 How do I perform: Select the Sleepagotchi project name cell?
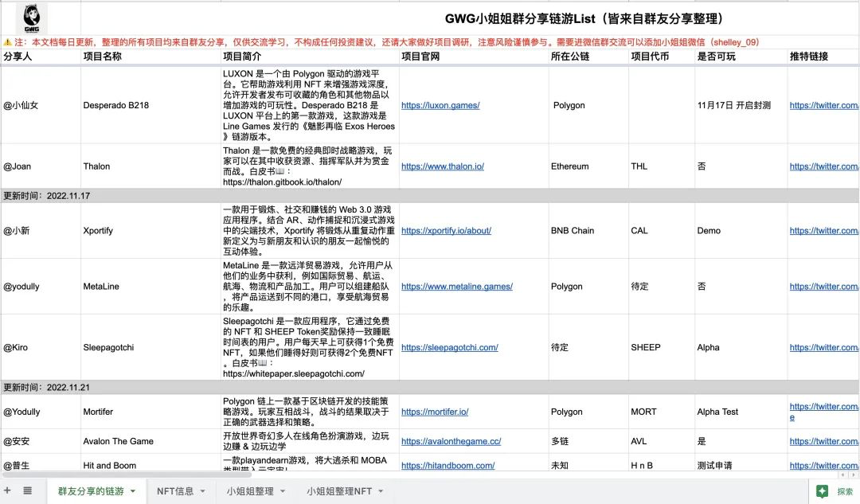pyautogui.click(x=150, y=347)
